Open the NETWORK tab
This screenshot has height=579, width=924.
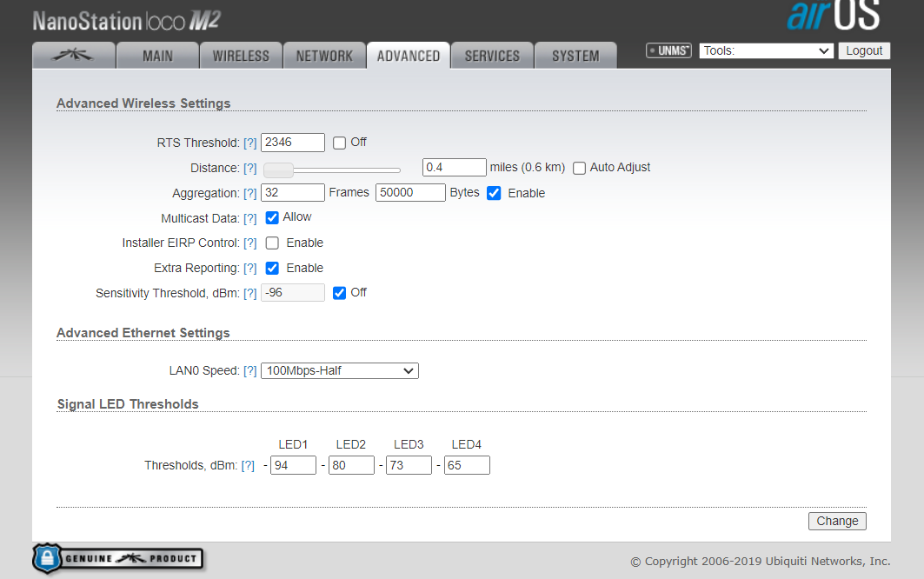point(325,56)
